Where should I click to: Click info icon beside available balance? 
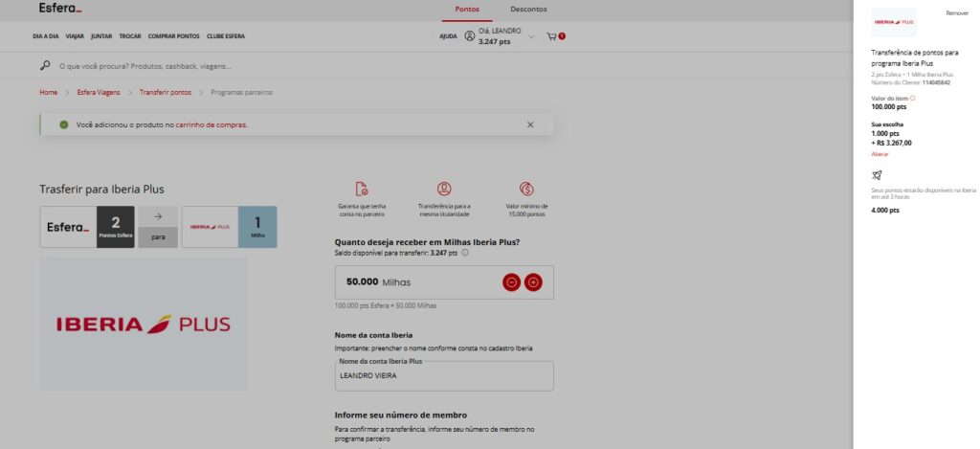click(465, 253)
